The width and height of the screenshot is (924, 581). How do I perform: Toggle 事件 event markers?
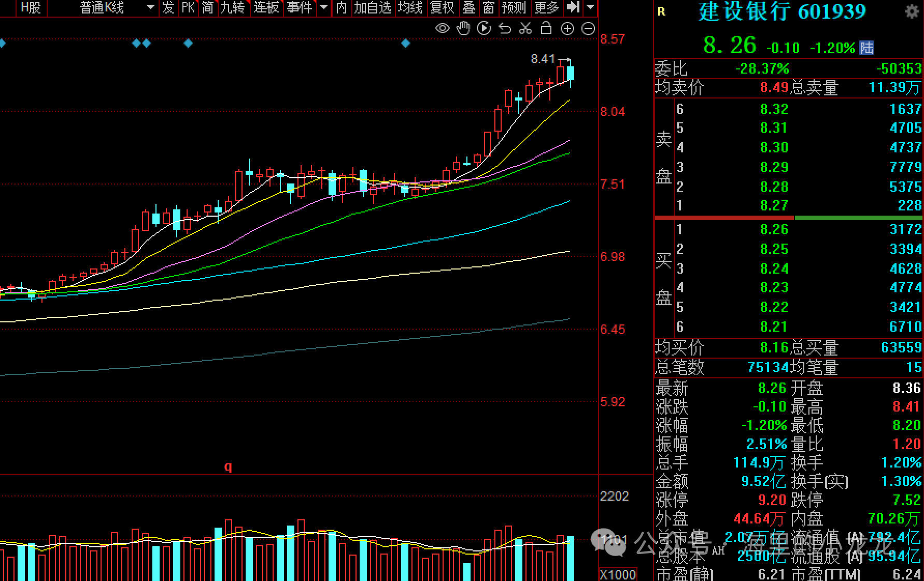[x=300, y=7]
